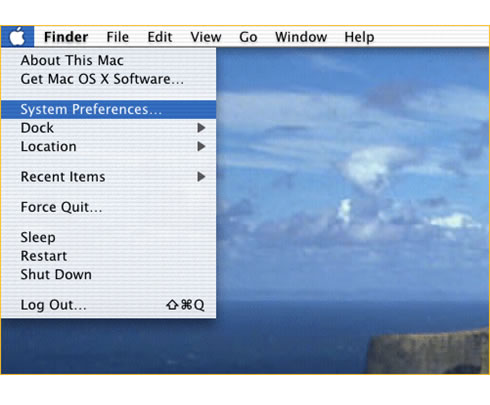Open the View menu

click(206, 37)
